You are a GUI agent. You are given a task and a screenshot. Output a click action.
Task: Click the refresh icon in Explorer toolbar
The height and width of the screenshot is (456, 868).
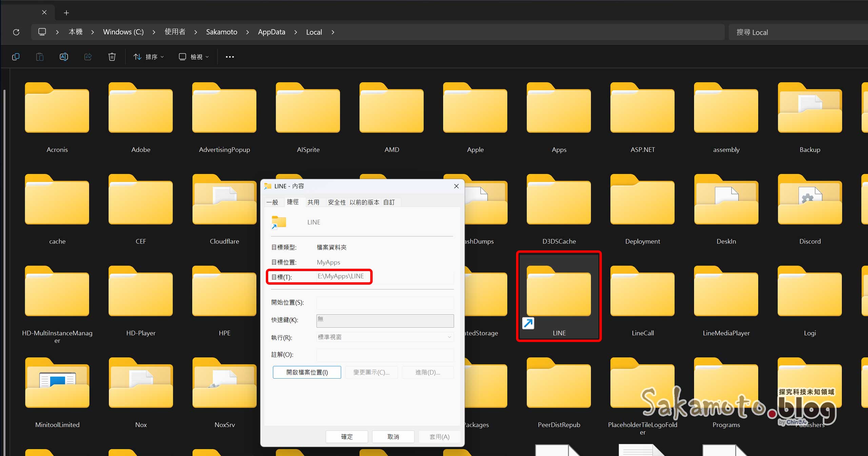point(16,32)
